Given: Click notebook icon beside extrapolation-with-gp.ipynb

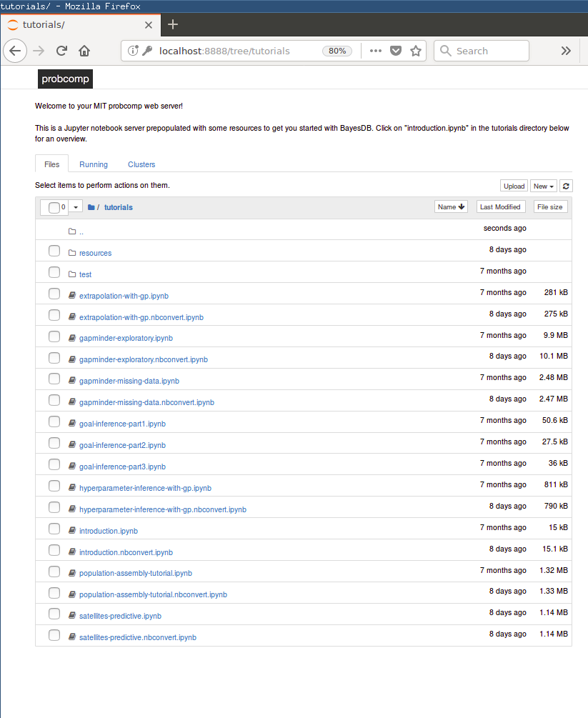Looking at the screenshot, I should tap(72, 295).
